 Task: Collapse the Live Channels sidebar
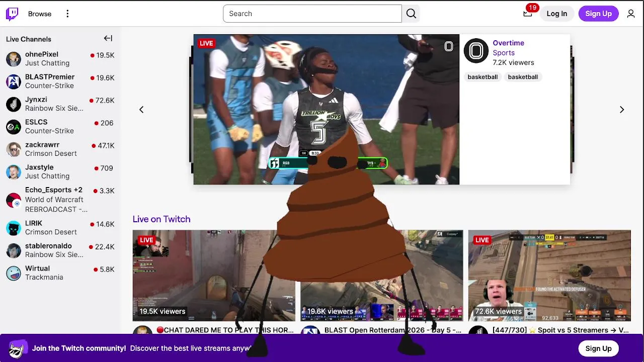108,38
